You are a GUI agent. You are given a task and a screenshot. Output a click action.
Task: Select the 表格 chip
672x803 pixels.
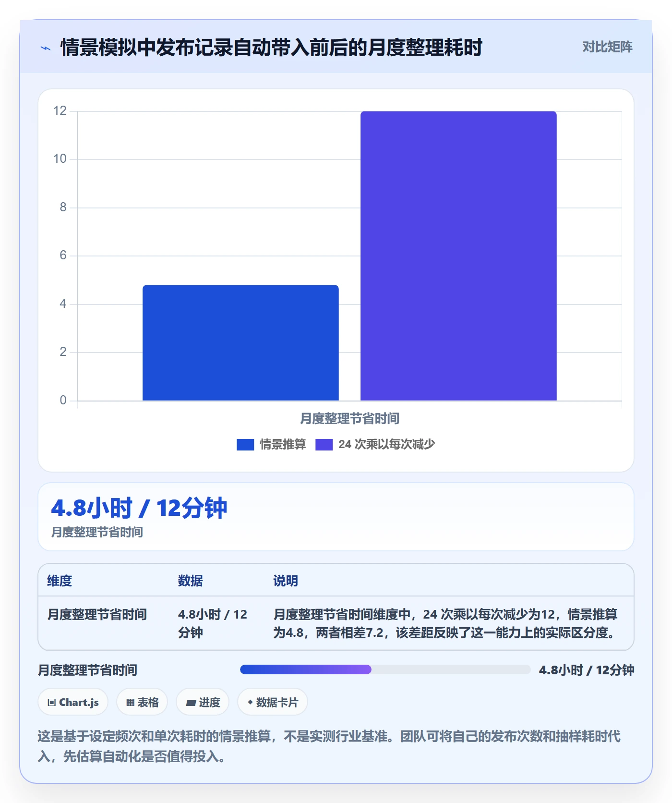pyautogui.click(x=142, y=702)
